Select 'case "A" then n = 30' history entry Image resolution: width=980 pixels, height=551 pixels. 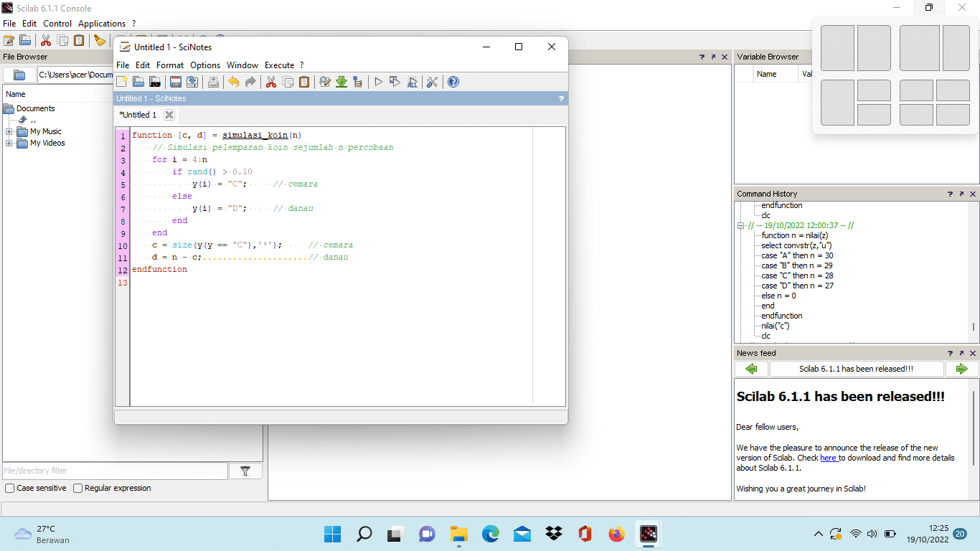pos(797,255)
